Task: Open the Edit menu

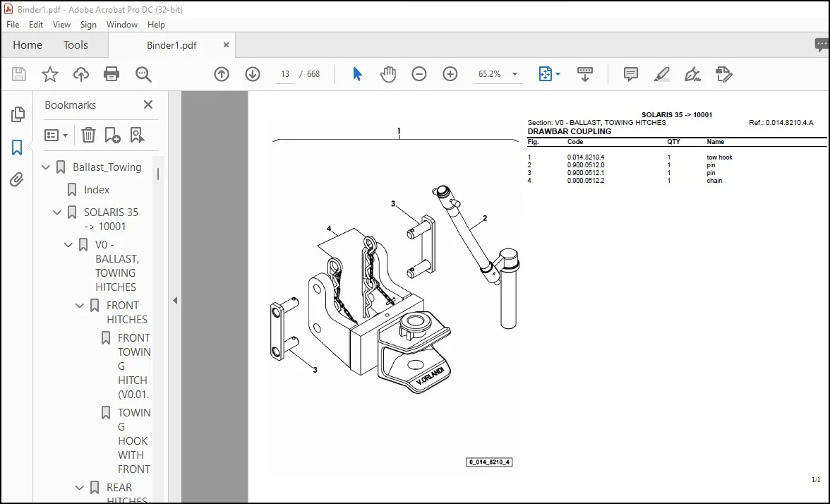Action: tap(36, 24)
